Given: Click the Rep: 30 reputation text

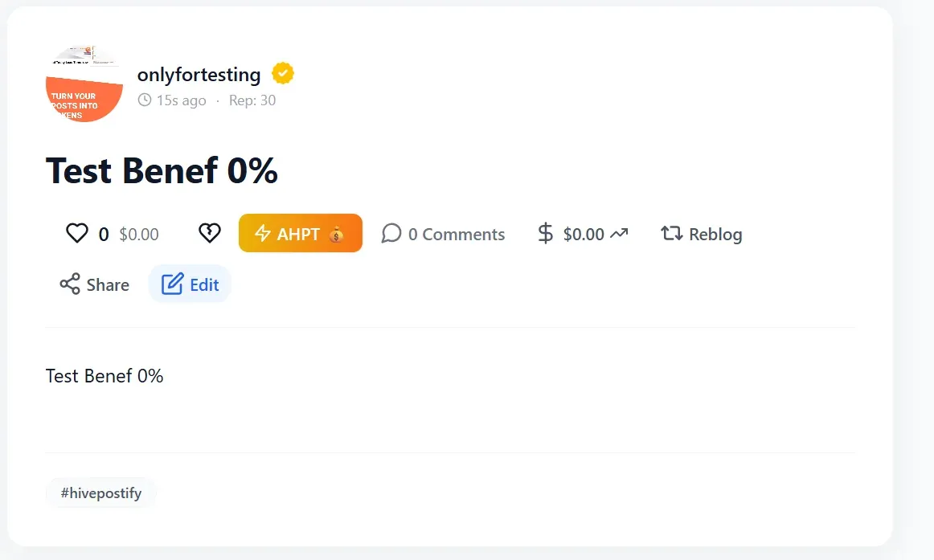Looking at the screenshot, I should click(252, 100).
